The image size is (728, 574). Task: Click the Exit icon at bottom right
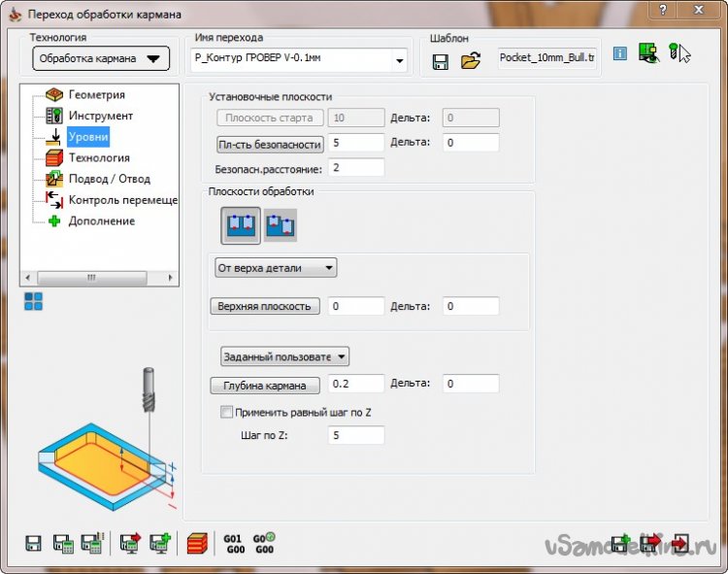tap(681, 543)
